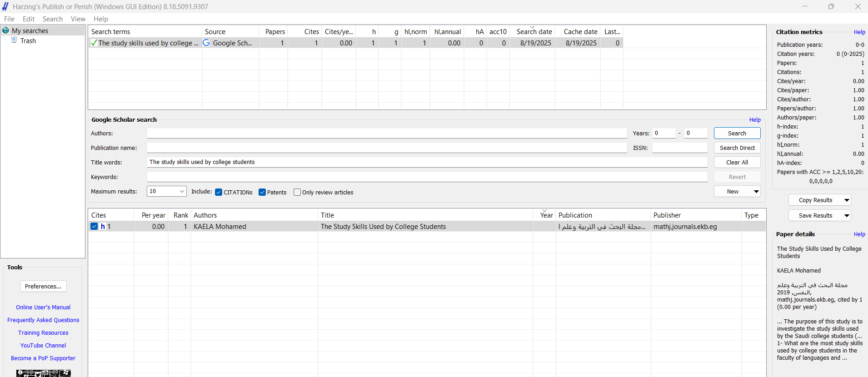Select My searches tree item
This screenshot has width=868, height=377.
[x=30, y=30]
